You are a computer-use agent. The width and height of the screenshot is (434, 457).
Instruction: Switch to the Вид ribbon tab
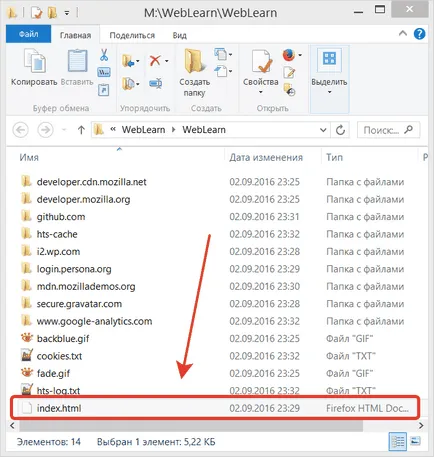coord(180,35)
